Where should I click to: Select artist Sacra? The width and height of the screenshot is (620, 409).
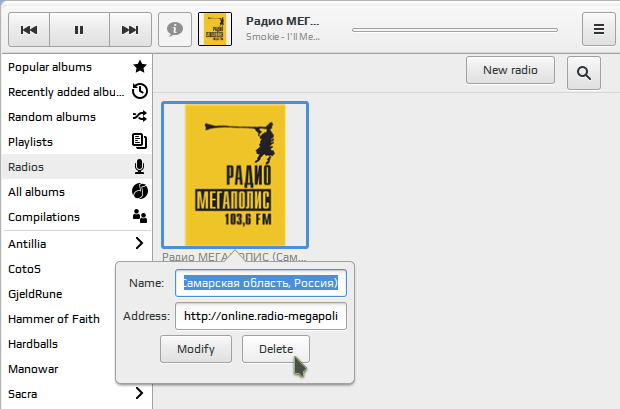(23, 394)
